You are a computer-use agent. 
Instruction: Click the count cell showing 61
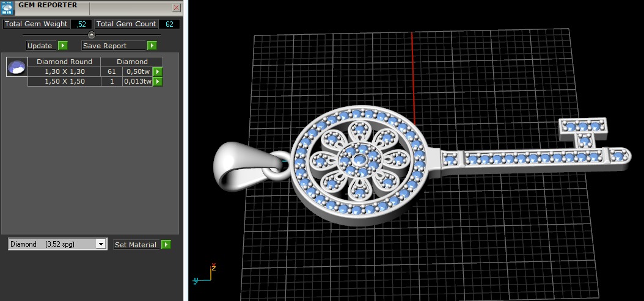pos(112,72)
